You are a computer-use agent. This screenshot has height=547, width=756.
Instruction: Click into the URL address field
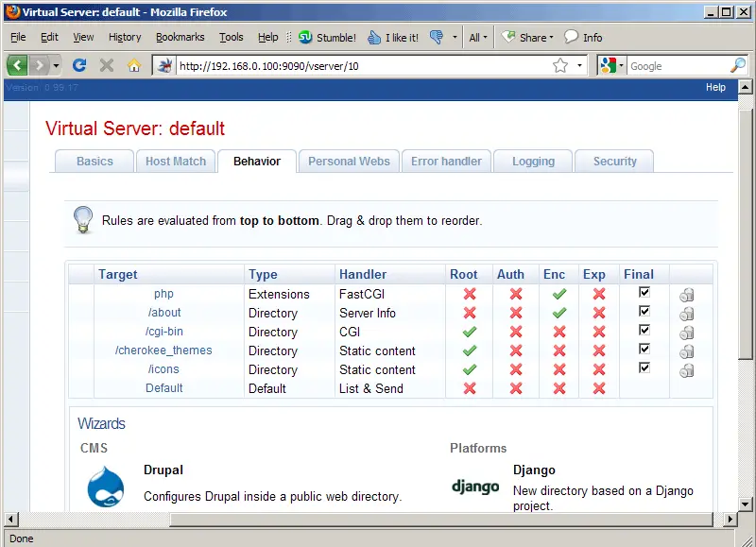363,65
